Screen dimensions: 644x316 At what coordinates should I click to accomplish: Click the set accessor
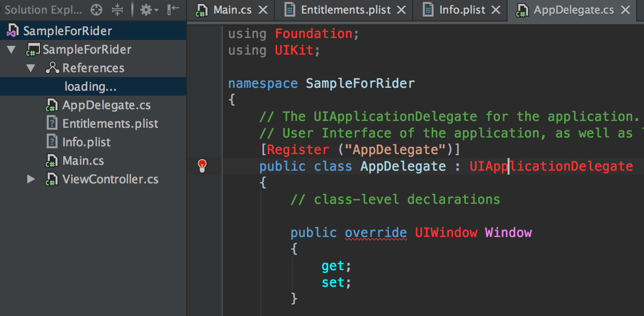coord(333,282)
